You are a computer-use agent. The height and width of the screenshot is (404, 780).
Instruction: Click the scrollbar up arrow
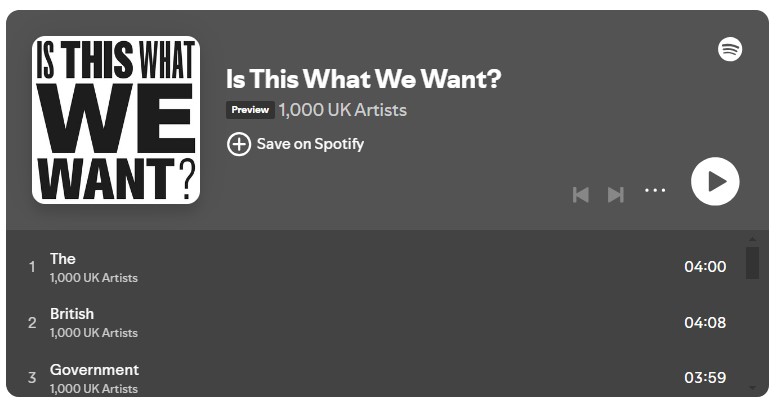pos(752,239)
